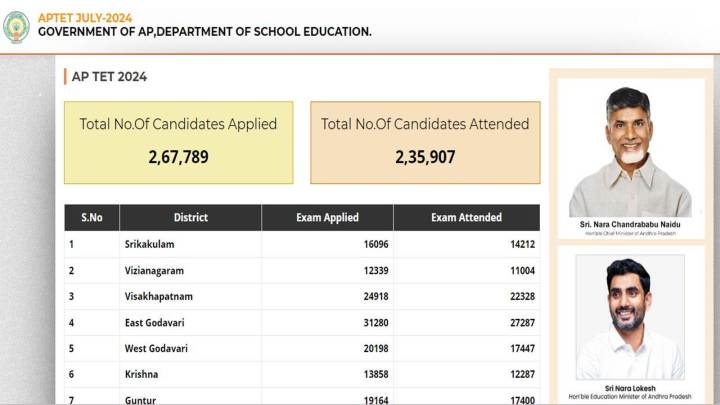Click the AP government emblem logo

[17, 27]
